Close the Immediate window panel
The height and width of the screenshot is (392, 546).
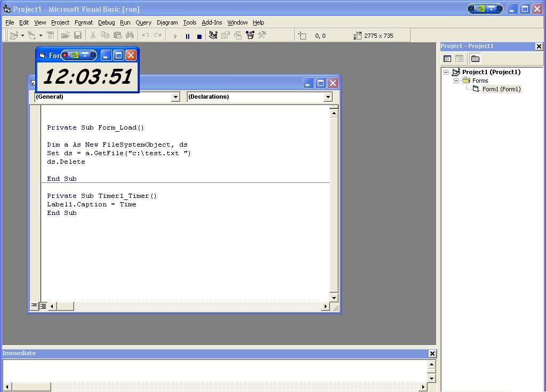(432, 354)
